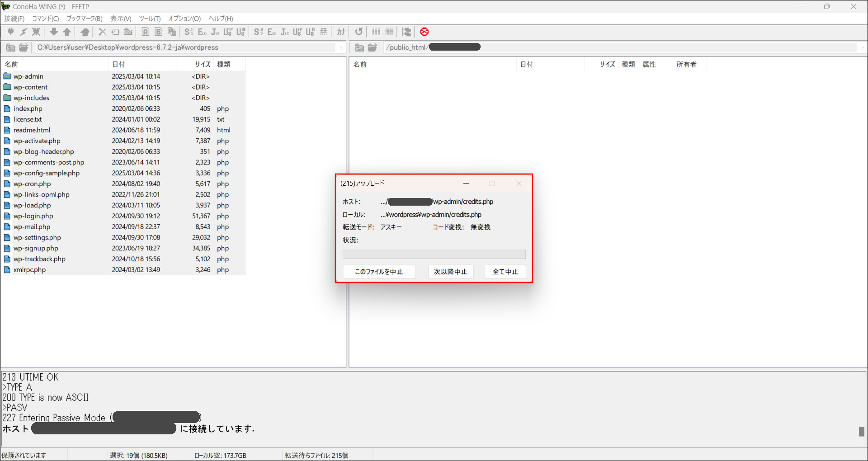
Task: Open the ブックマーク(B) menu
Action: tap(85, 19)
